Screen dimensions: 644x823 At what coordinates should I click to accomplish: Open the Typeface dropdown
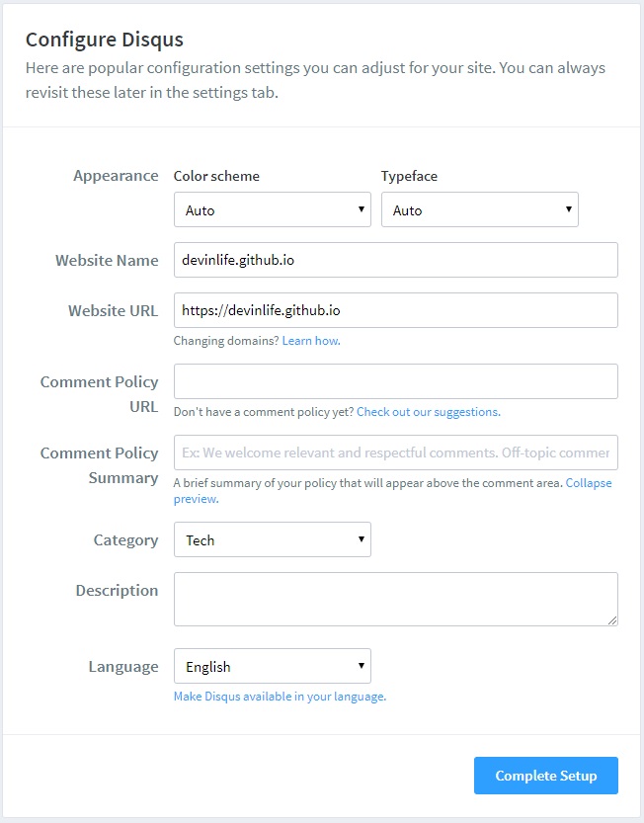(480, 209)
